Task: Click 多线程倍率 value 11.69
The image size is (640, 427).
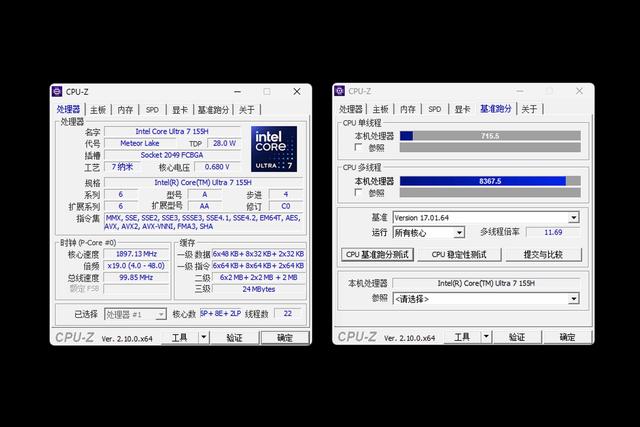Action: (x=553, y=232)
